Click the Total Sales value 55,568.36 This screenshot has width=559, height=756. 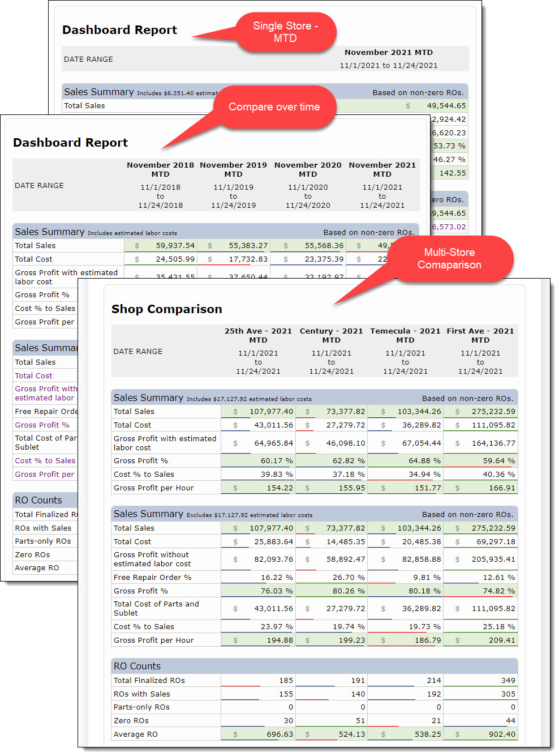(324, 246)
